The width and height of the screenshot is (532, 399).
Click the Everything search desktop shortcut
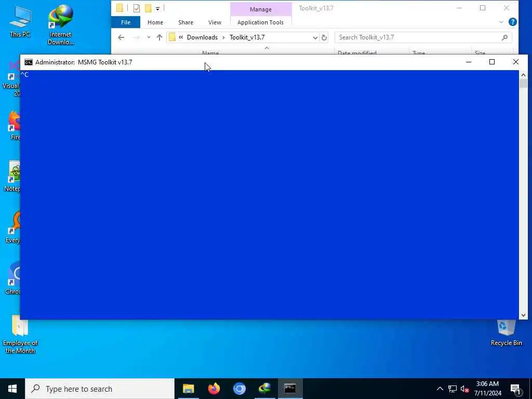(14, 228)
